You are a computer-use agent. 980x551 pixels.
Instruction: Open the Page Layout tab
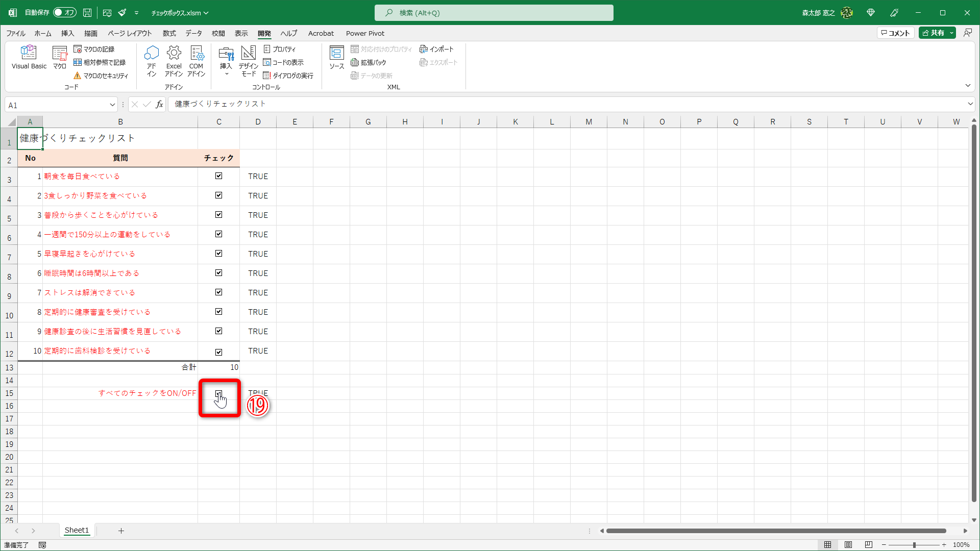coord(130,33)
